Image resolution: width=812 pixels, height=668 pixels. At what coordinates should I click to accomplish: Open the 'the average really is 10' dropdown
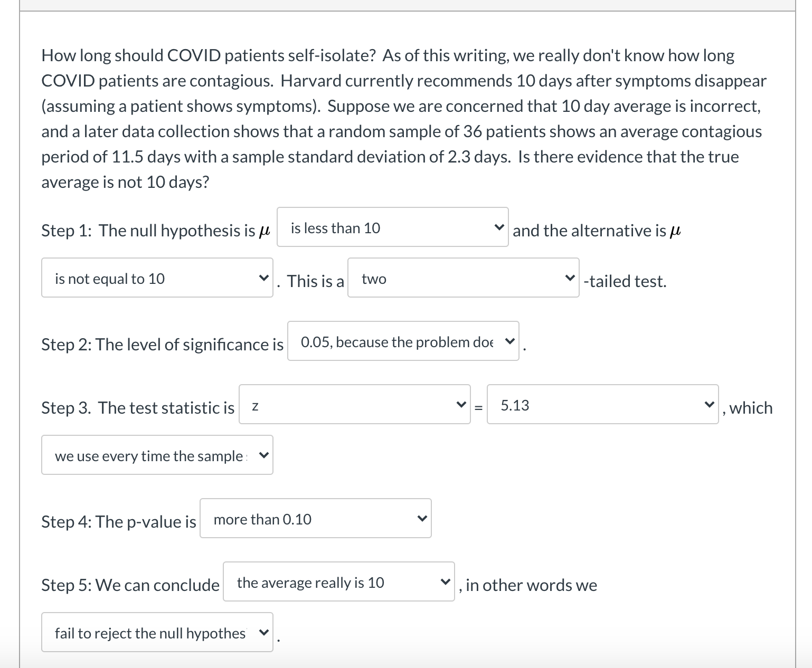[338, 583]
